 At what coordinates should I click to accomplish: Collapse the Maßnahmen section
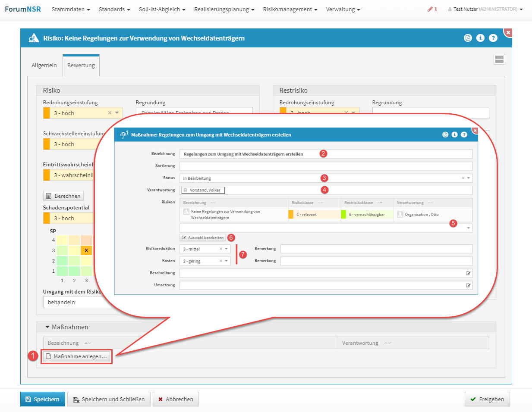(47, 327)
